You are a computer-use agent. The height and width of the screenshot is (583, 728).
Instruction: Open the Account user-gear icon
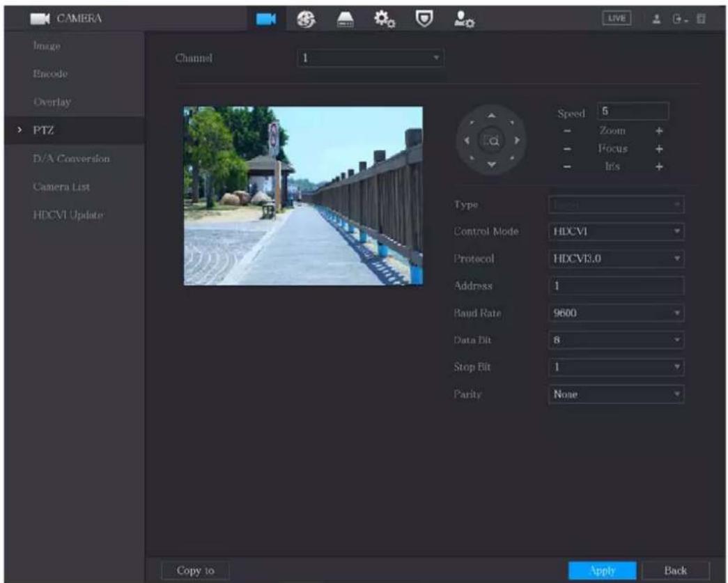(x=464, y=20)
